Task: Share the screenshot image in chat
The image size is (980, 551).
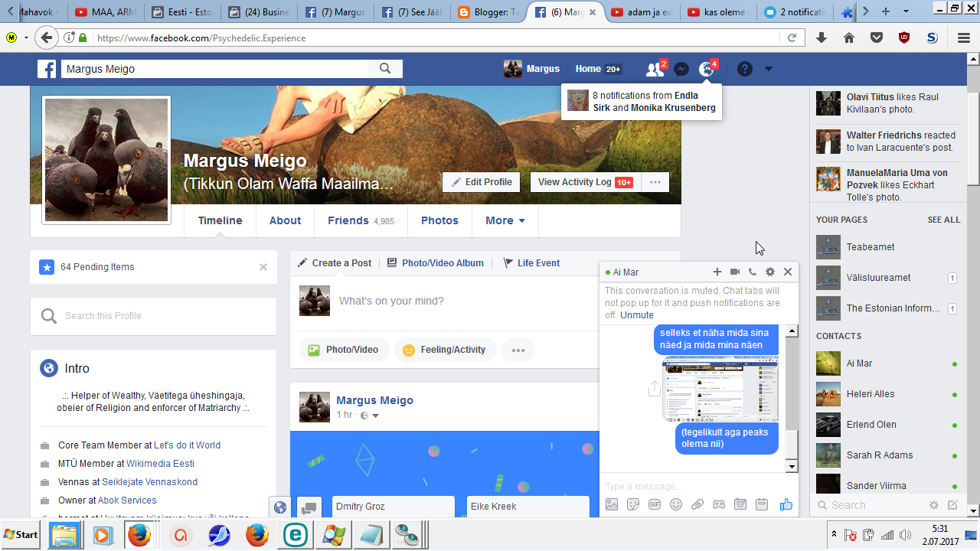Action: pyautogui.click(x=654, y=389)
